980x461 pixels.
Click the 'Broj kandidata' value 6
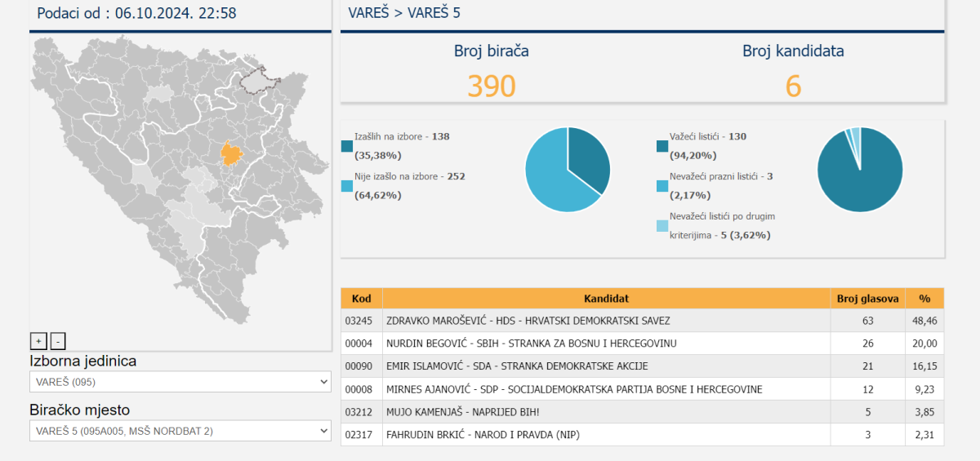click(x=793, y=86)
